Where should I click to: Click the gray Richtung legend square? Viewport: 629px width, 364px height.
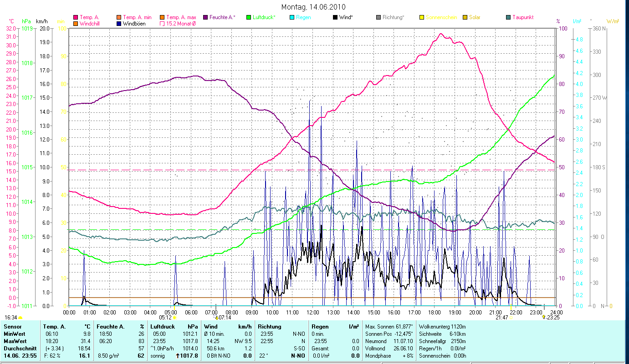coord(378,17)
